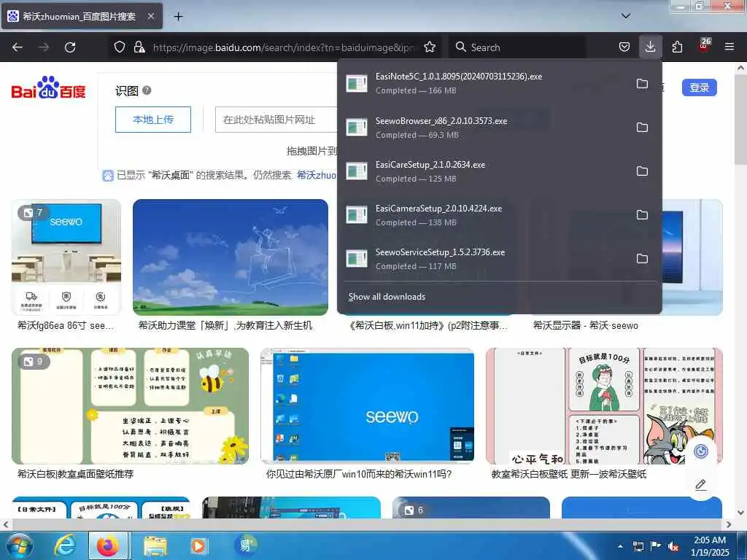
Task: Open the tracking protection shield icon
Action: click(x=120, y=47)
